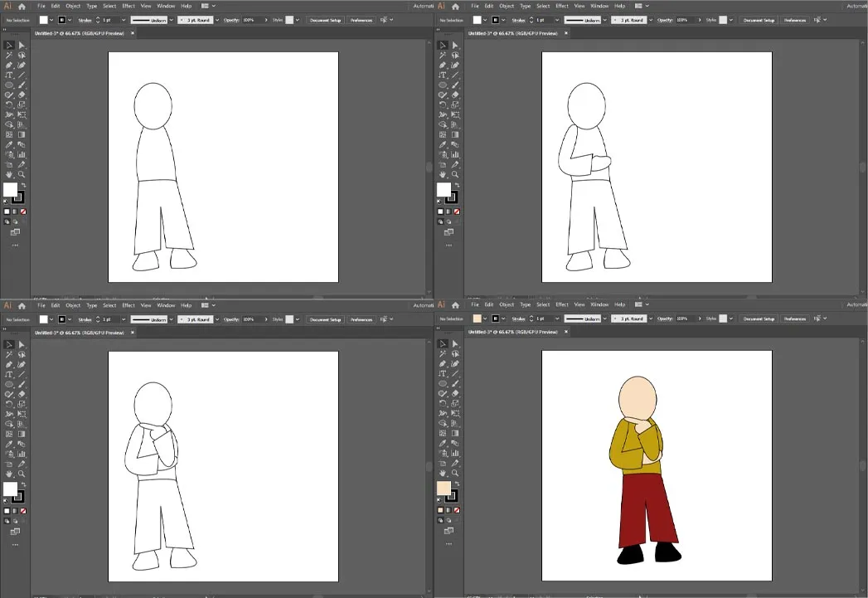Click Preferences in bottom-right window
The image size is (868, 598).
[795, 318]
